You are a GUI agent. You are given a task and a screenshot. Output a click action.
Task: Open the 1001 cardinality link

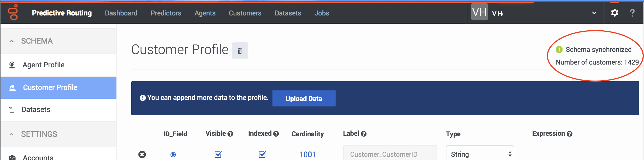(x=307, y=154)
